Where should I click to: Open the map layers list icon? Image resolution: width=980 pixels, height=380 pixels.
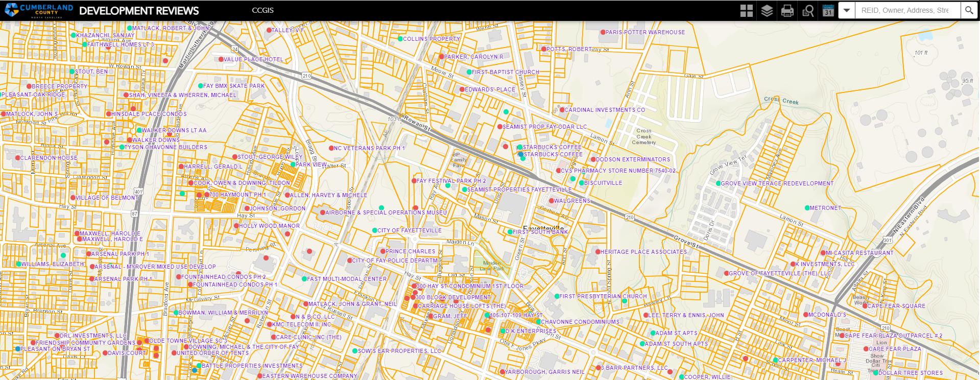click(767, 11)
